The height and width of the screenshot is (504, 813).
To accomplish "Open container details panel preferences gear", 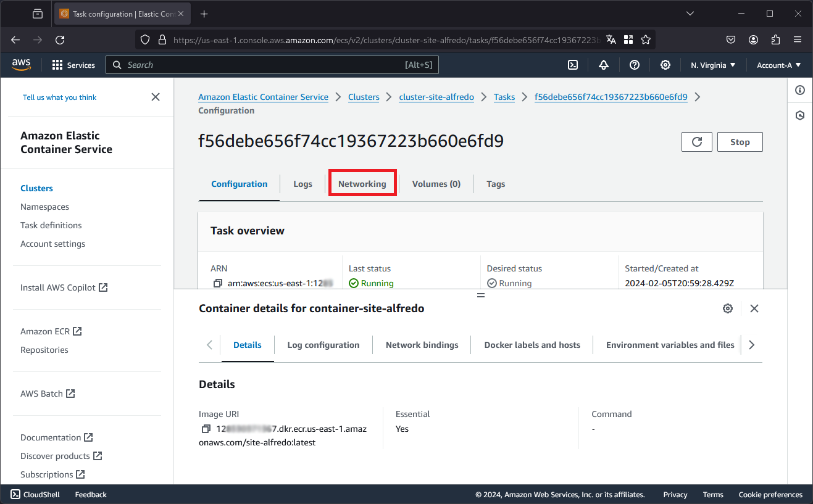I will [728, 308].
